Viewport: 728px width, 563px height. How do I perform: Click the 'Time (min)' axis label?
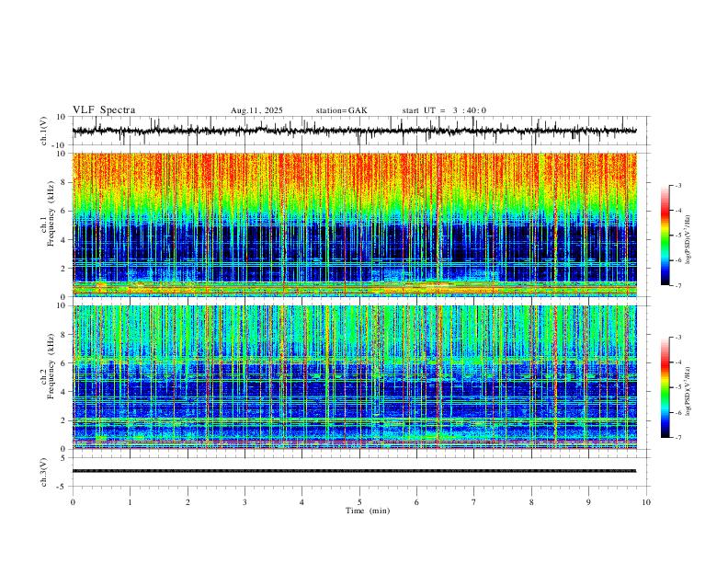pyautogui.click(x=368, y=511)
